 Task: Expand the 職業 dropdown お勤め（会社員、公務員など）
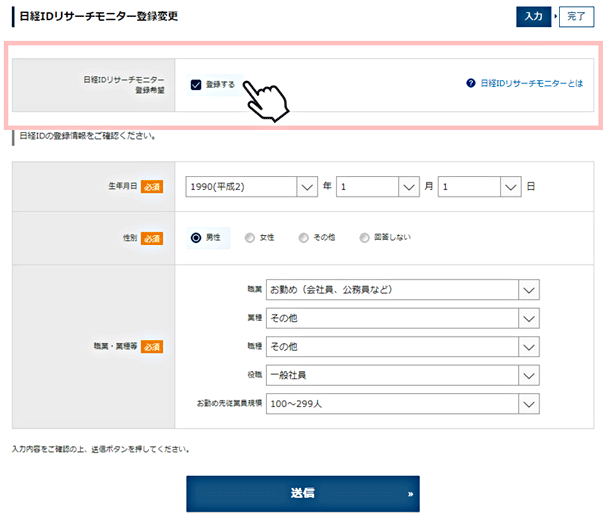[402, 290]
